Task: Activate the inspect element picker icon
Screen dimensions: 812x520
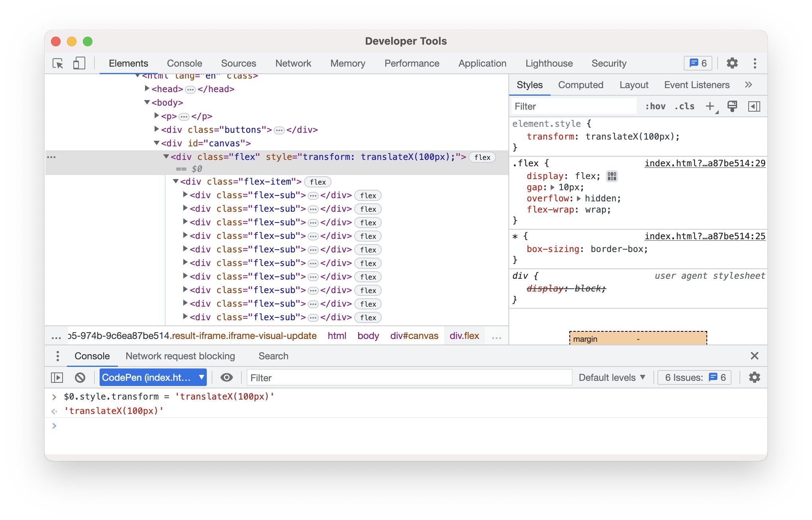Action: click(58, 63)
